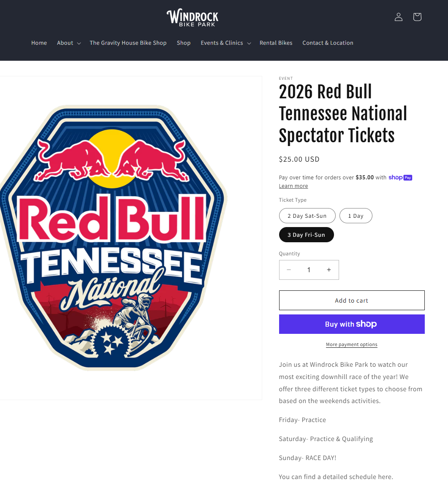Expand the About menu dropdown
Image resolution: width=448 pixels, height=490 pixels.
click(69, 43)
